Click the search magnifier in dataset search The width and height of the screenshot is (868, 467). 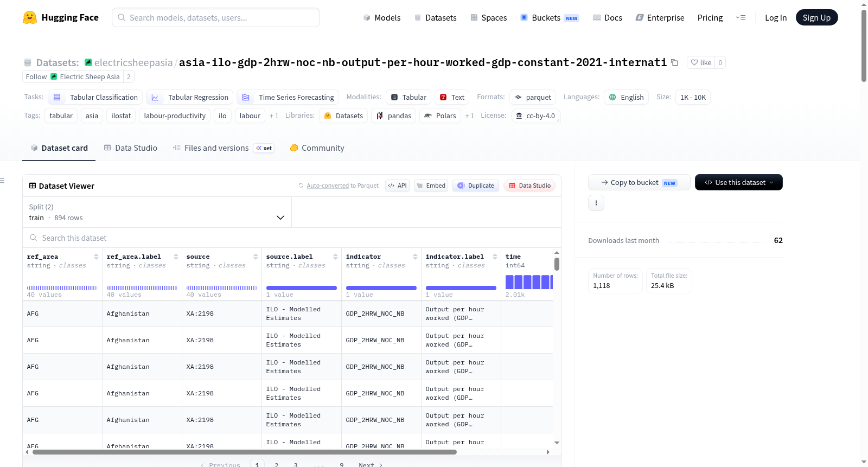pyautogui.click(x=34, y=238)
